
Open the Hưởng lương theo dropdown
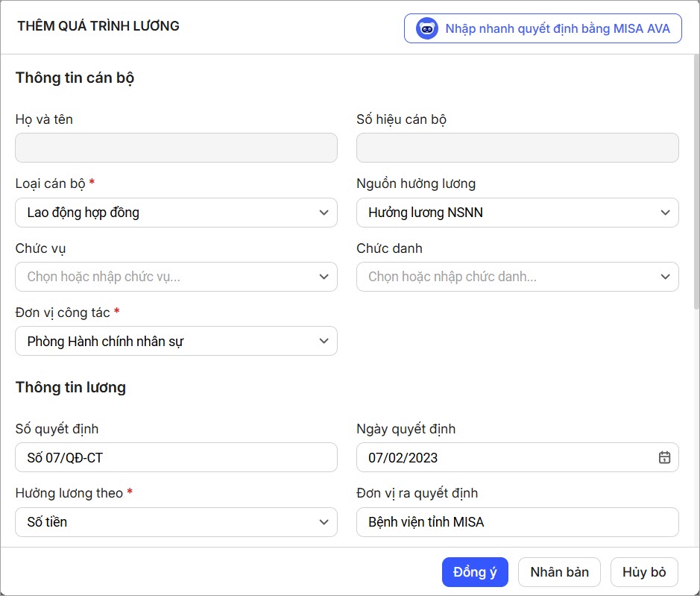pyautogui.click(x=324, y=522)
